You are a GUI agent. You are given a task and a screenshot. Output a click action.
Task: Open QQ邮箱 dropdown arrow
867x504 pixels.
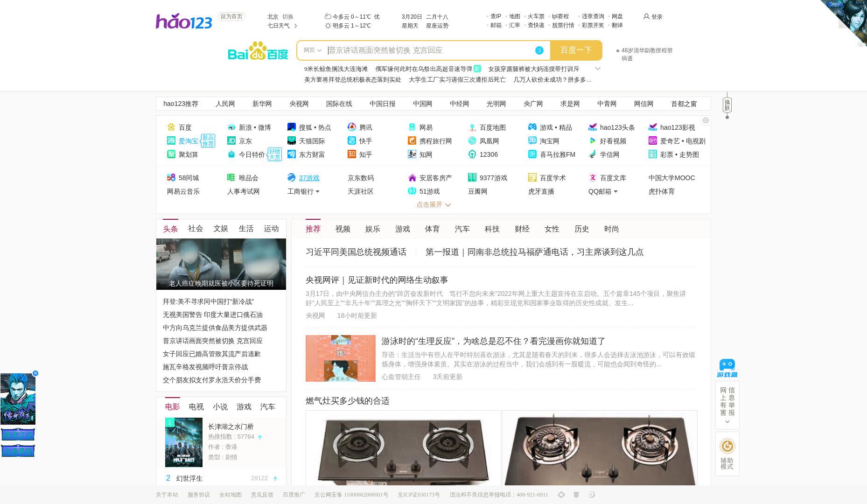coord(615,192)
